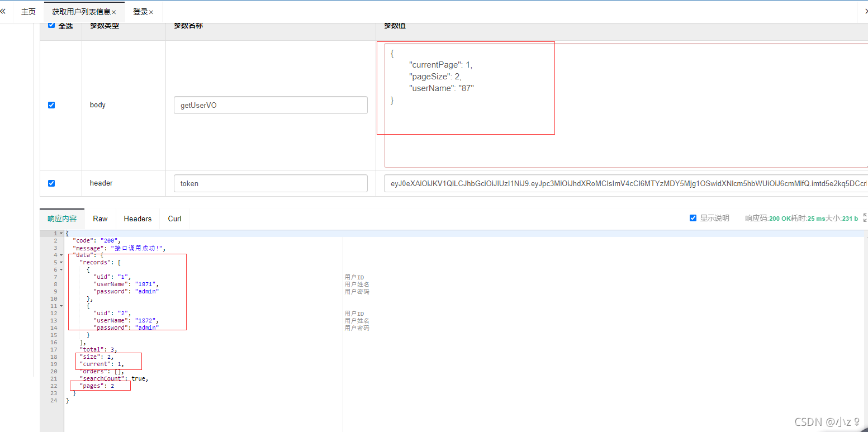Screen dimensions: 868x432
Task: Click the body JSON value textarea
Action: (x=626, y=105)
